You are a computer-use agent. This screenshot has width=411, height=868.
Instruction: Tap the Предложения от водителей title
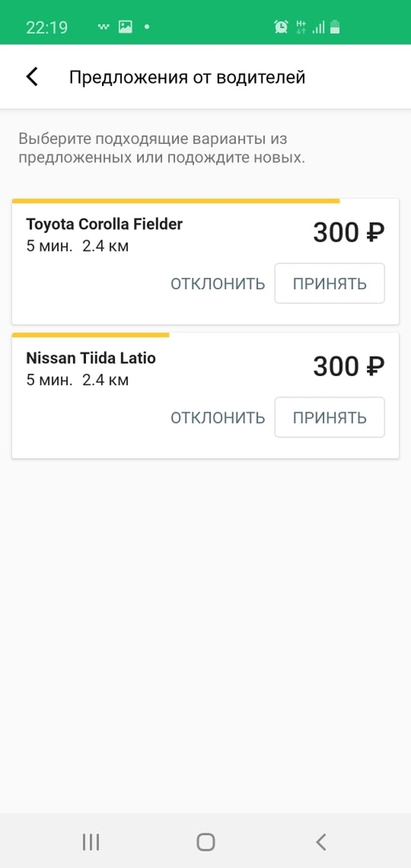[187, 77]
